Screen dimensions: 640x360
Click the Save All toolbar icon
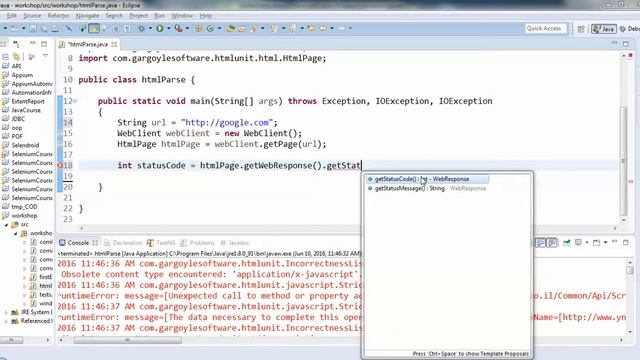click(x=44, y=29)
